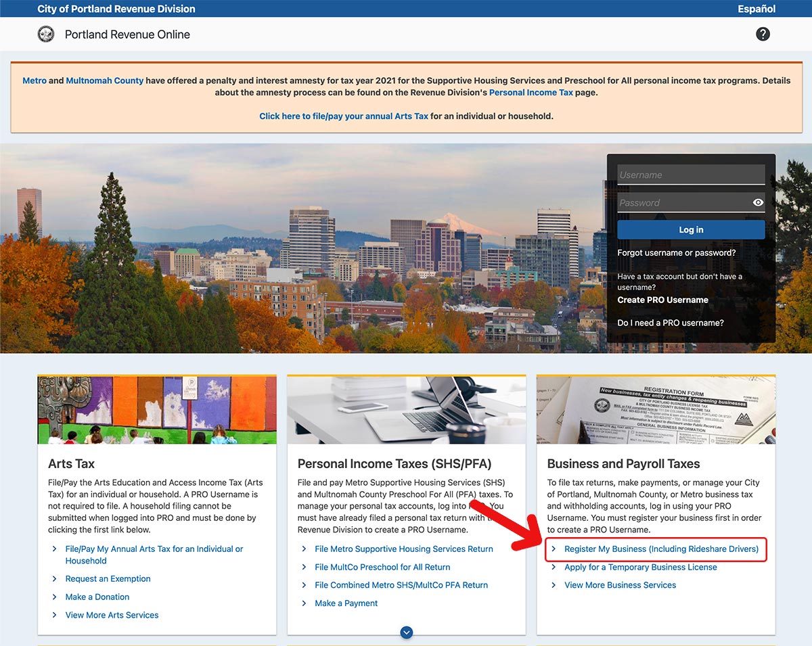
Task: Select Create PRO Username
Action: [x=662, y=300]
